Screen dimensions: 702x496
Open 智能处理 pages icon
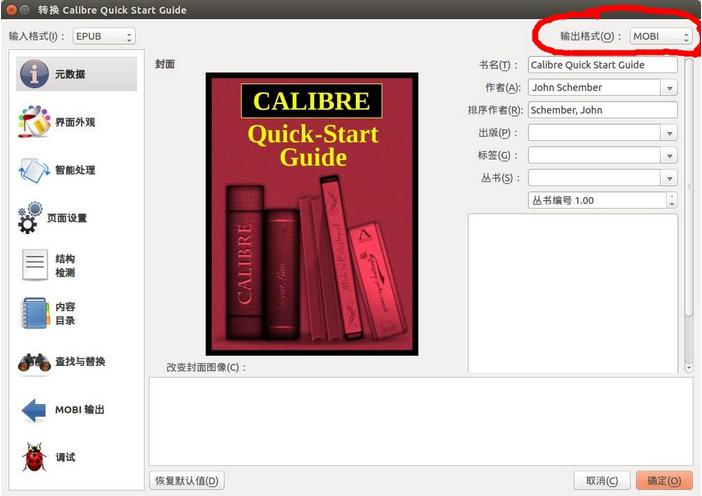pos(34,170)
